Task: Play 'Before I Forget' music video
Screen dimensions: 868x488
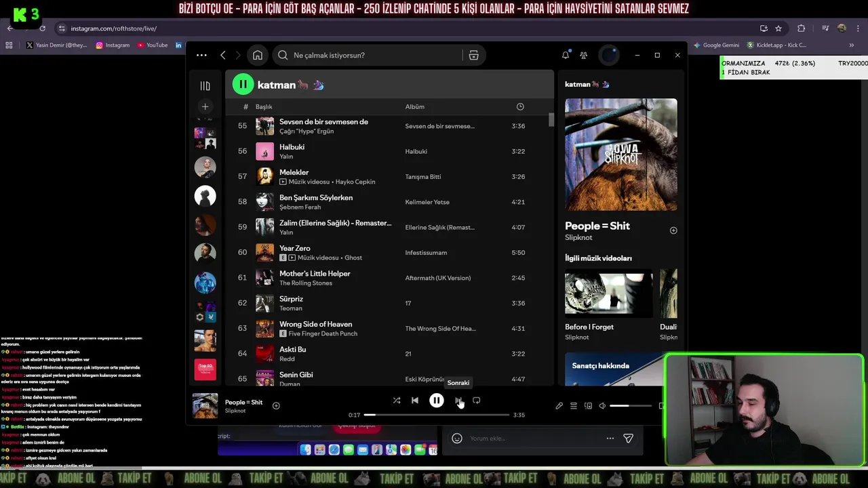Action: pyautogui.click(x=608, y=293)
